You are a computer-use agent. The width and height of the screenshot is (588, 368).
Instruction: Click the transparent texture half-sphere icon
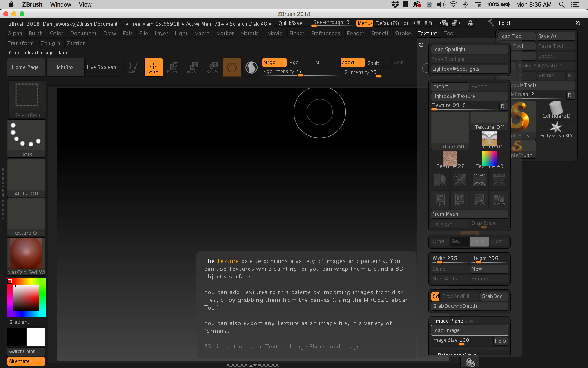click(x=440, y=180)
